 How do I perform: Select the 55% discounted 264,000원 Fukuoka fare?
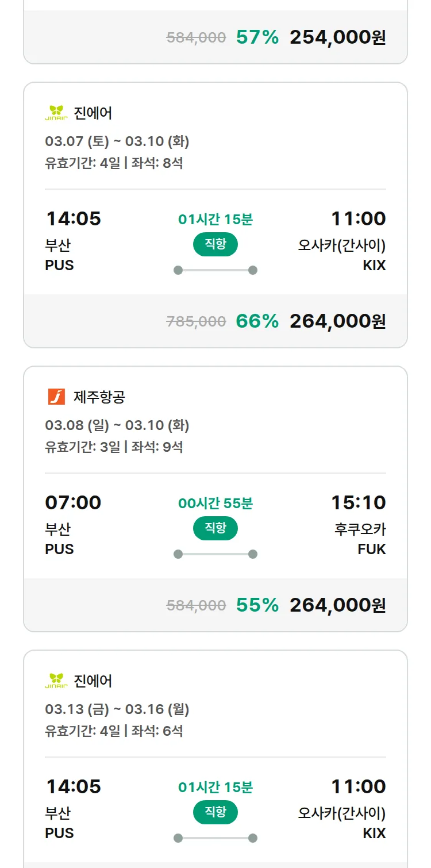pos(337,605)
